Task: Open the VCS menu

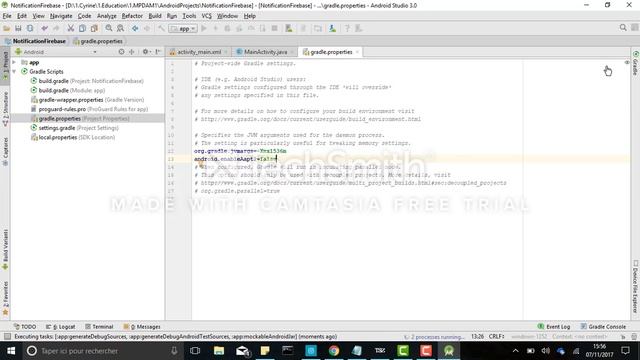Action: click(207, 16)
